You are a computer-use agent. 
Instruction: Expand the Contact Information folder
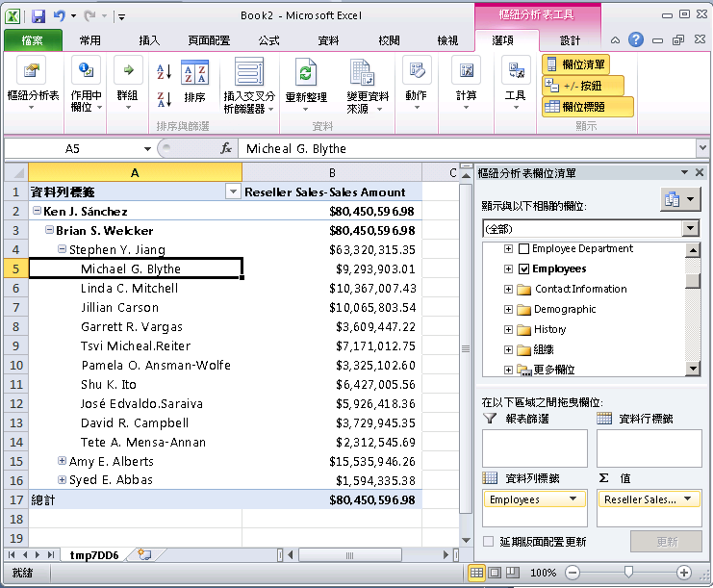[x=508, y=290]
